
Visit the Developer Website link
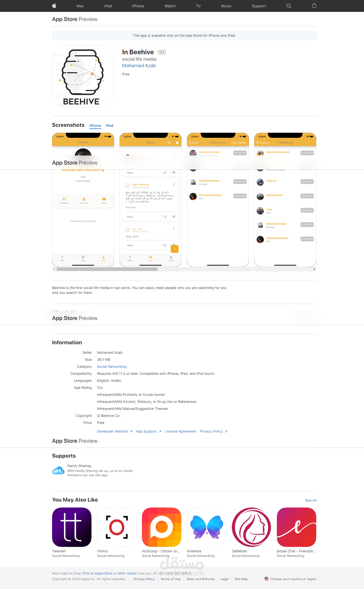click(x=115, y=431)
